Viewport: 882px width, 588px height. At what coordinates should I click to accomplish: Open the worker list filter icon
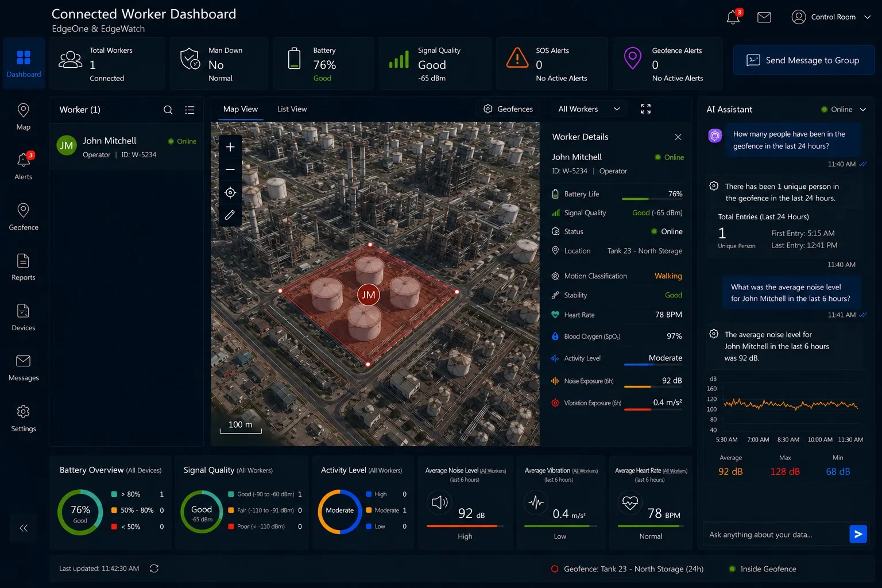189,110
